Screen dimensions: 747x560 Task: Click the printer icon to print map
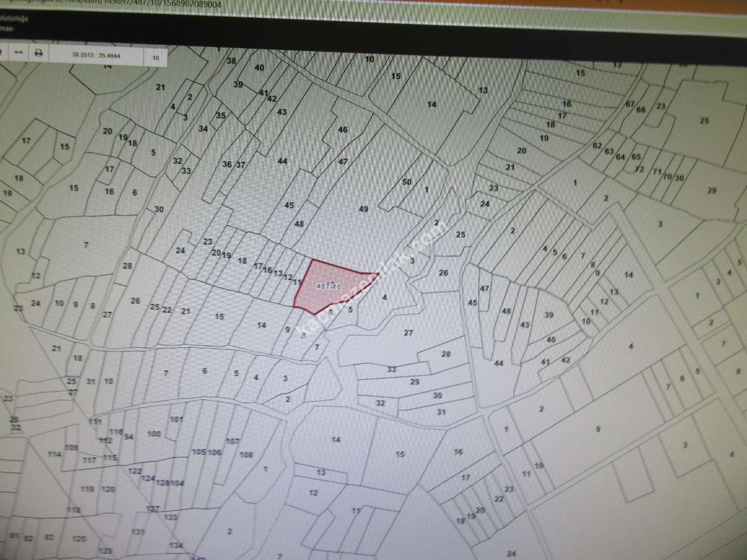click(38, 53)
